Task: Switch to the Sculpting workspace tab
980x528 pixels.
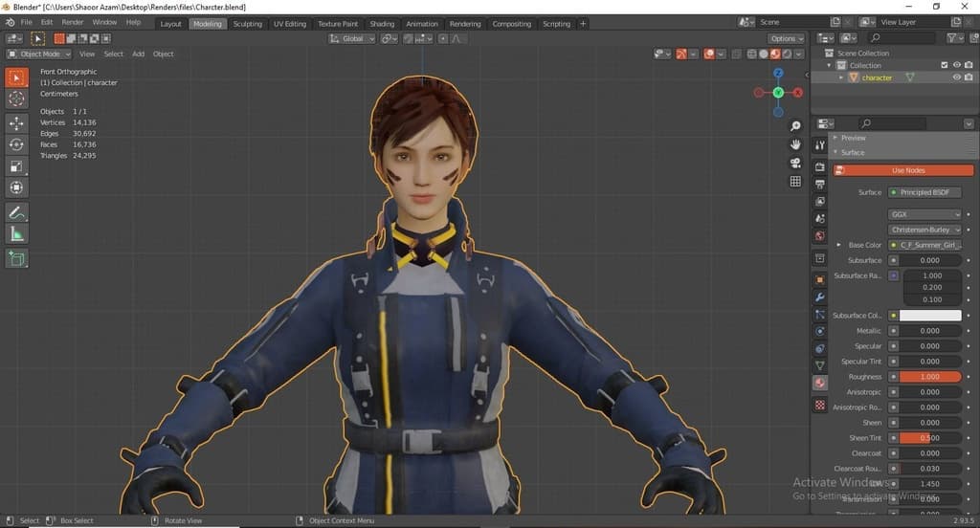Action: (247, 23)
